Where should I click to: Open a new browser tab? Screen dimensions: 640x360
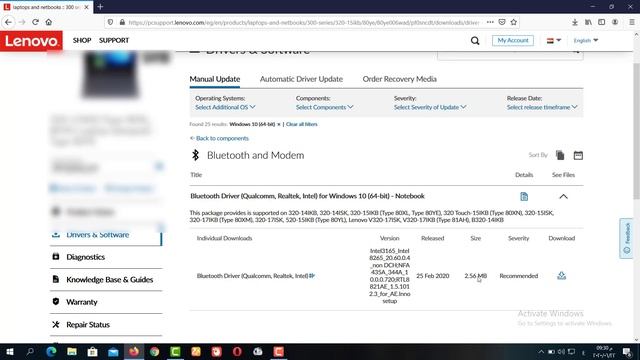(x=100, y=7)
